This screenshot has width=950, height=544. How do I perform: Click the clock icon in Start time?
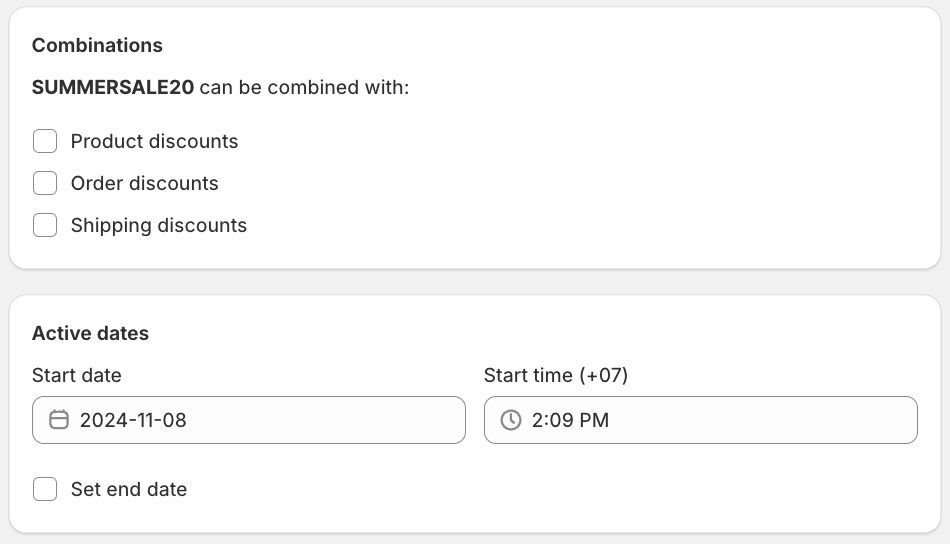click(511, 420)
